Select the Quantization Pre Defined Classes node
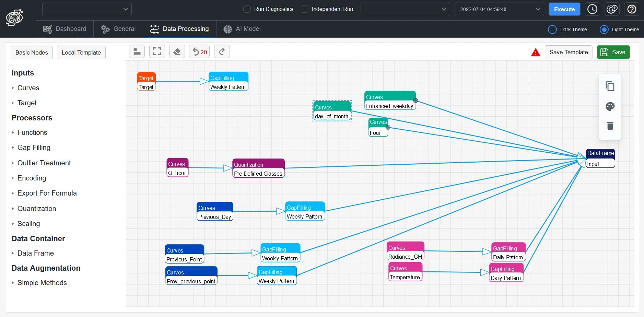Viewport: 644px width, 317px height. (x=258, y=168)
